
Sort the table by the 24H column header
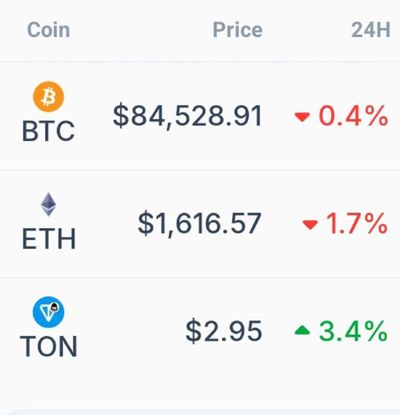[371, 30]
